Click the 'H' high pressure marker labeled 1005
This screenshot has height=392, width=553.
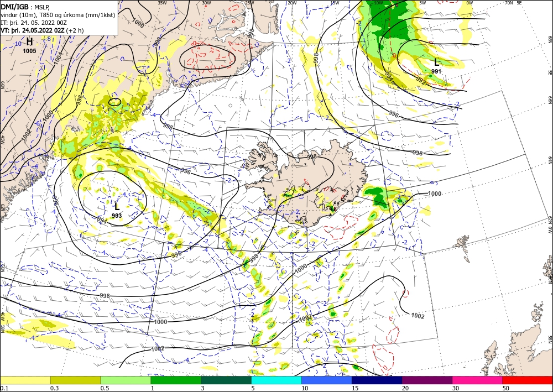pos(30,42)
